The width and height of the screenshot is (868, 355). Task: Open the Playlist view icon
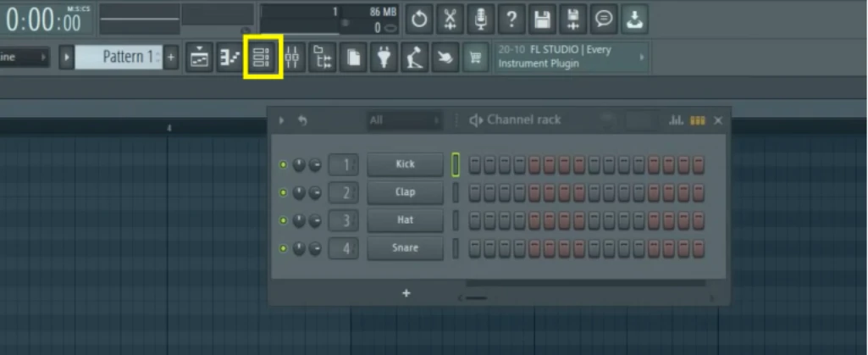click(x=200, y=58)
